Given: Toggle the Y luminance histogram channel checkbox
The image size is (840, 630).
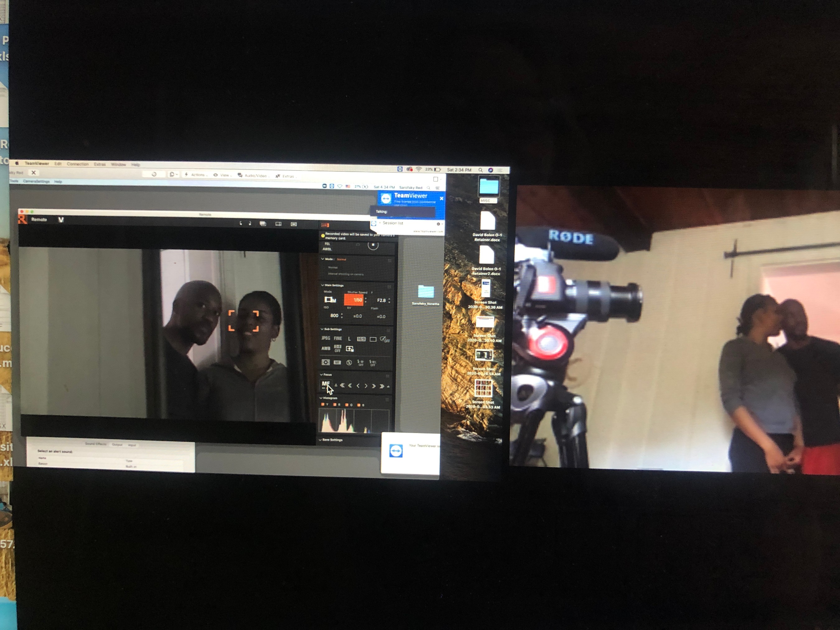Looking at the screenshot, I should [x=323, y=405].
